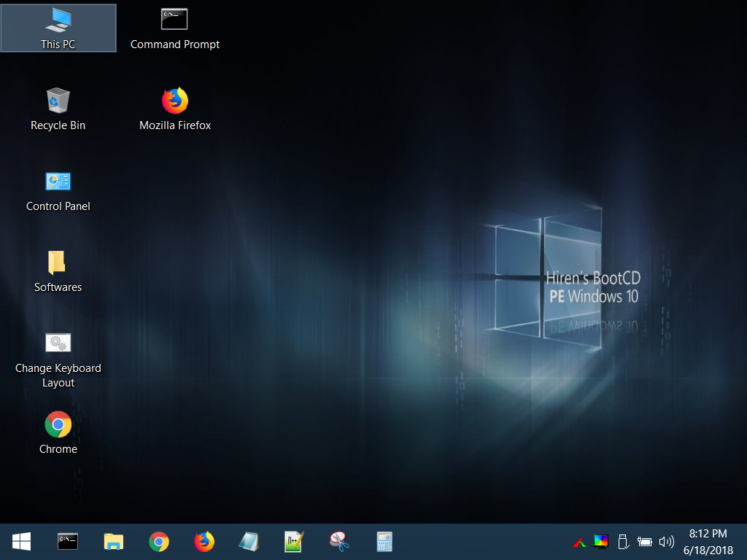The image size is (747, 560).
Task: Click the "Mozilla Firefox" label text
Action: 175,125
